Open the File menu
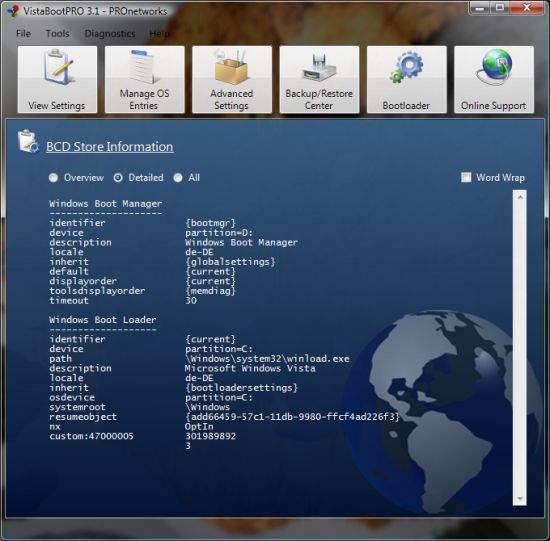550x541 pixels. click(23, 34)
